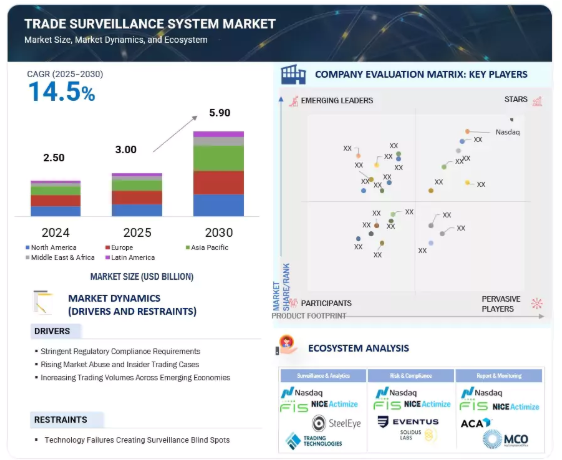562x460 pixels.
Task: Click the "2030" axis label
Action: [x=219, y=233]
